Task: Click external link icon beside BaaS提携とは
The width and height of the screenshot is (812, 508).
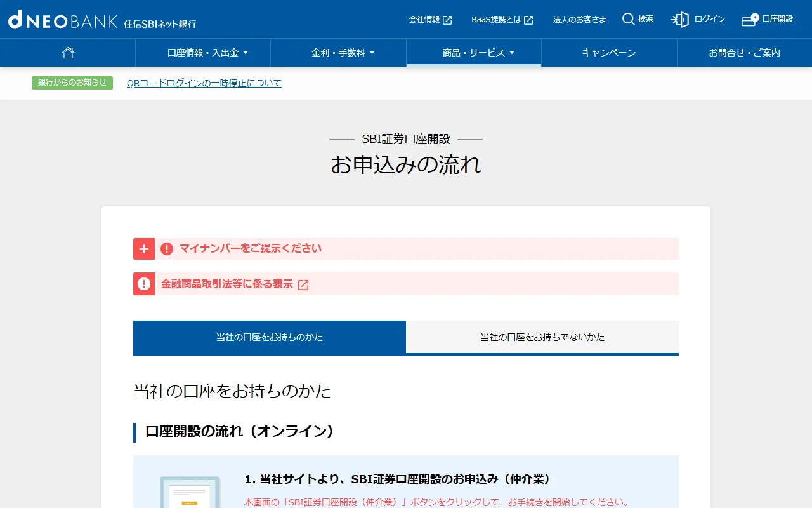Action: point(528,20)
